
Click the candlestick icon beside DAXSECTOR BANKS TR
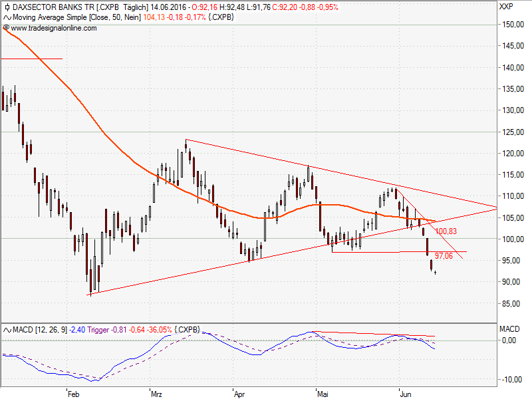click(x=7, y=7)
